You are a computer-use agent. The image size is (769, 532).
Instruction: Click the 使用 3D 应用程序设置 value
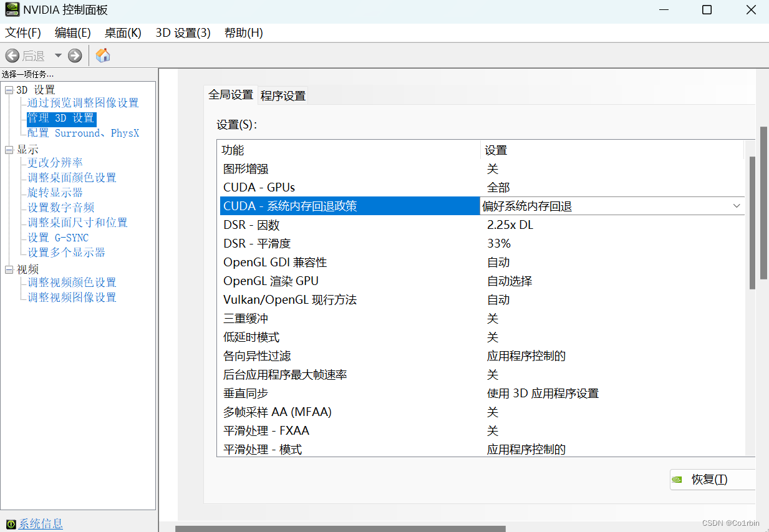pyautogui.click(x=543, y=393)
